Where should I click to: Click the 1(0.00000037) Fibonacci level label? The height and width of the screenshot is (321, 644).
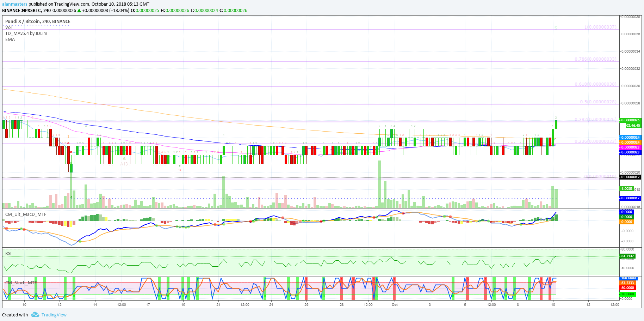600,27
